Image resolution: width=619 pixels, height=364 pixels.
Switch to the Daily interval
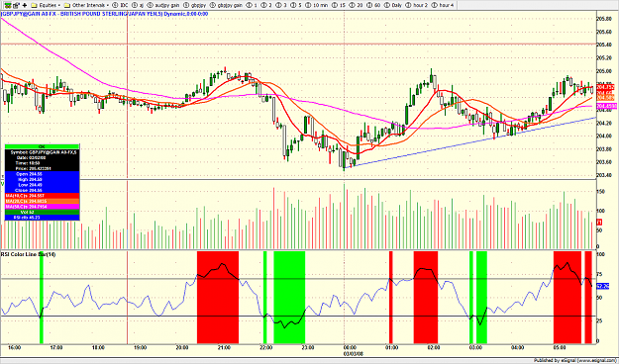[x=393, y=5]
